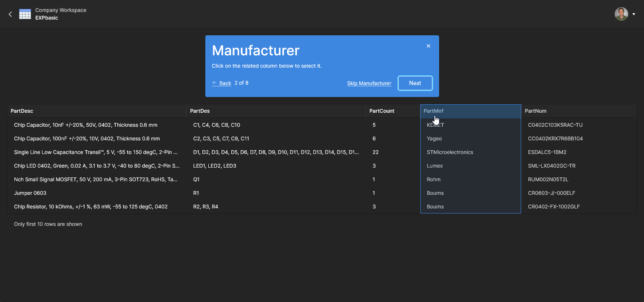Go back to the previous step
644x302 pixels.
[x=221, y=83]
